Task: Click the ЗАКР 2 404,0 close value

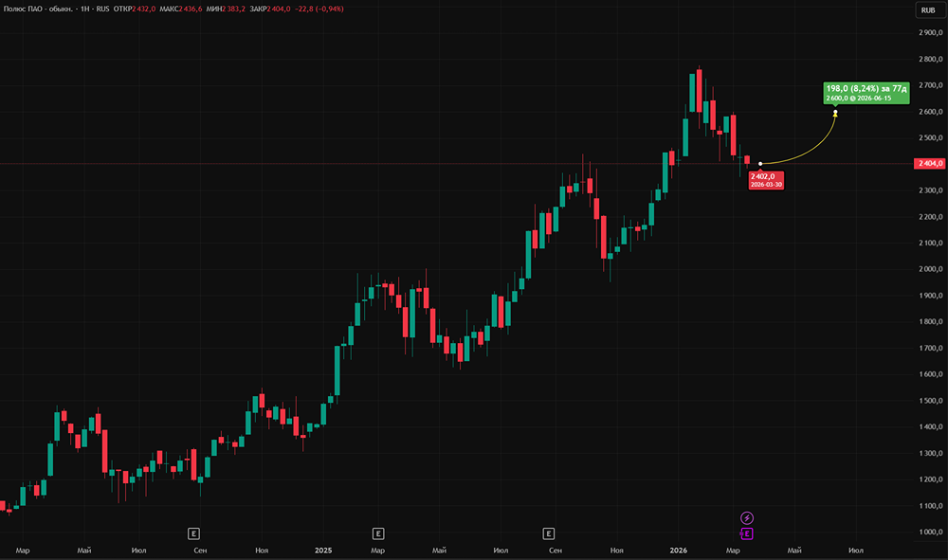Action: (269, 9)
